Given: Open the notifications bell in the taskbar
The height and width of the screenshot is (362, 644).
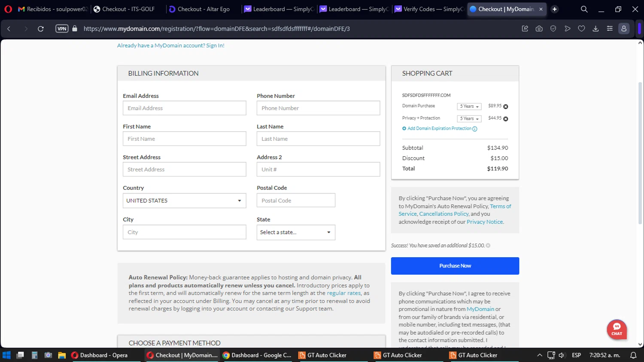Looking at the screenshot, I should pos(633,355).
